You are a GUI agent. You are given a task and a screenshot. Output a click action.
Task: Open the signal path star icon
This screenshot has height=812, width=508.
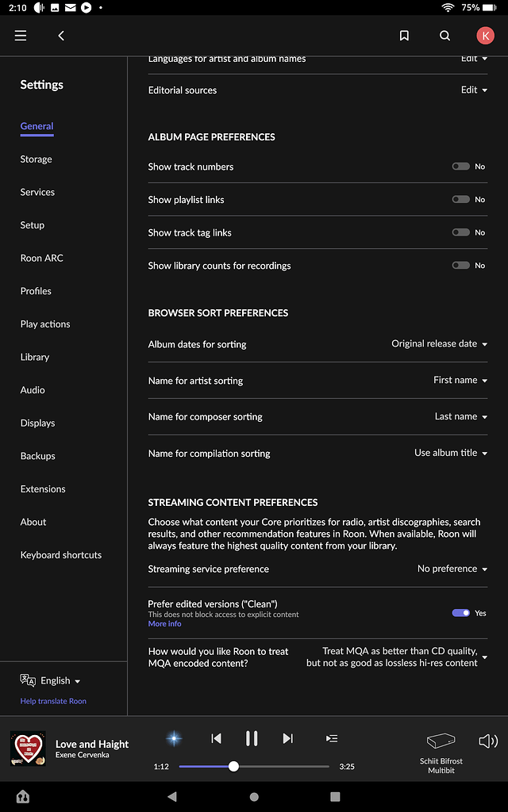click(173, 738)
